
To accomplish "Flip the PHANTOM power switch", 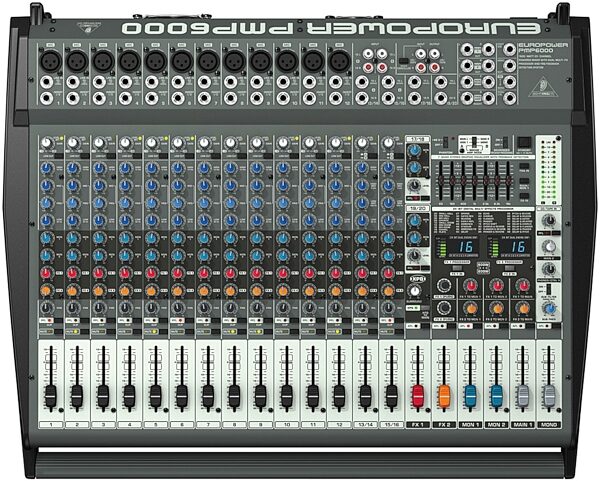I will (x=445, y=142).
